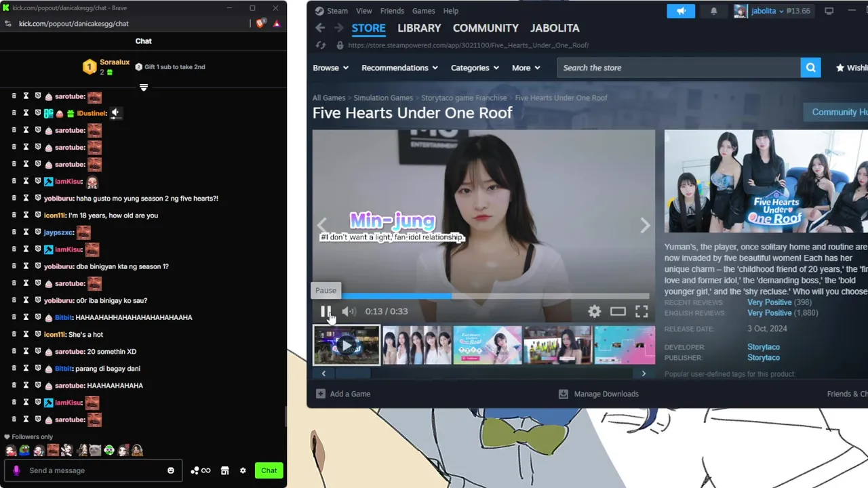The height and width of the screenshot is (488, 868).
Task: Open Manage Downloads in Steam
Action: click(x=599, y=394)
